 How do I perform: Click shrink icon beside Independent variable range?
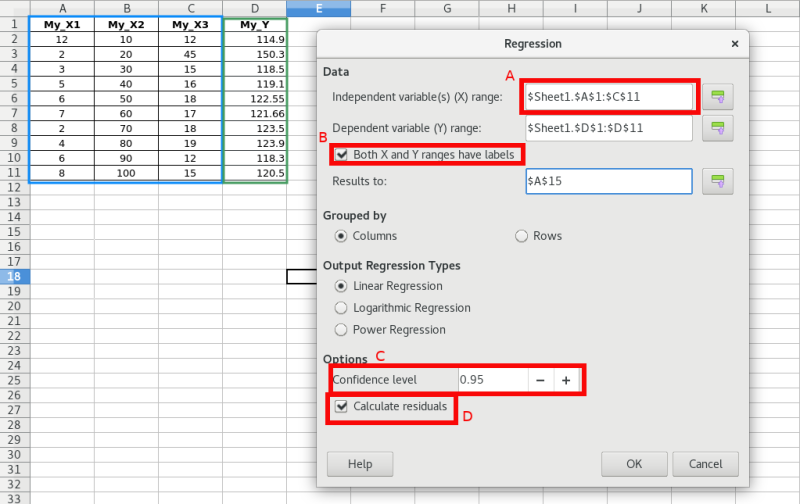tap(718, 97)
